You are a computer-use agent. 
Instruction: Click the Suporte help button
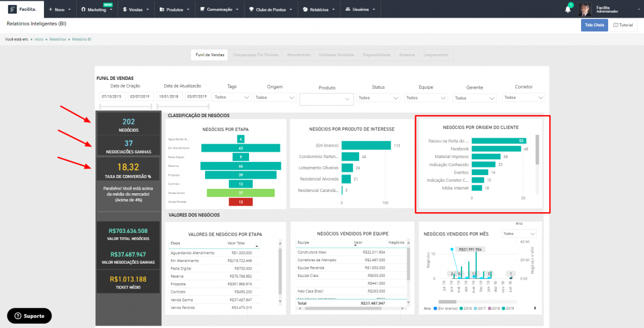[x=30, y=316]
